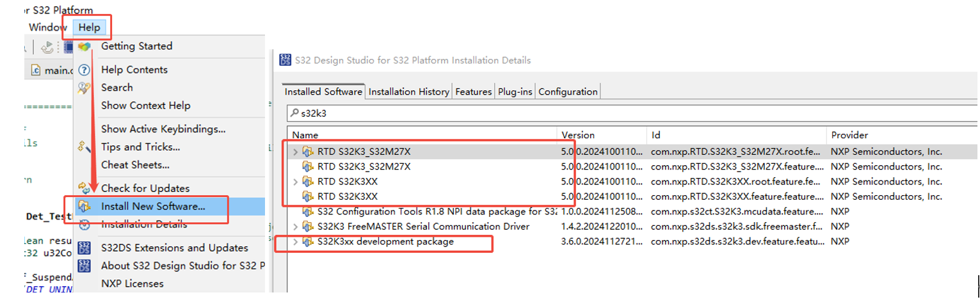Open the Help menu
This screenshot has width=980, height=304.
[x=89, y=28]
